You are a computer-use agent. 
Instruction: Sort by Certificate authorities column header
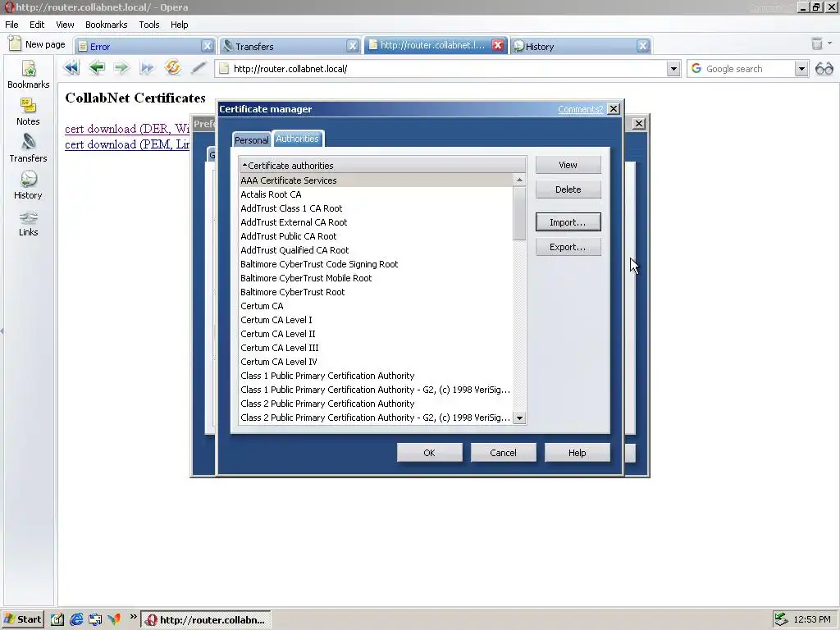(x=382, y=165)
